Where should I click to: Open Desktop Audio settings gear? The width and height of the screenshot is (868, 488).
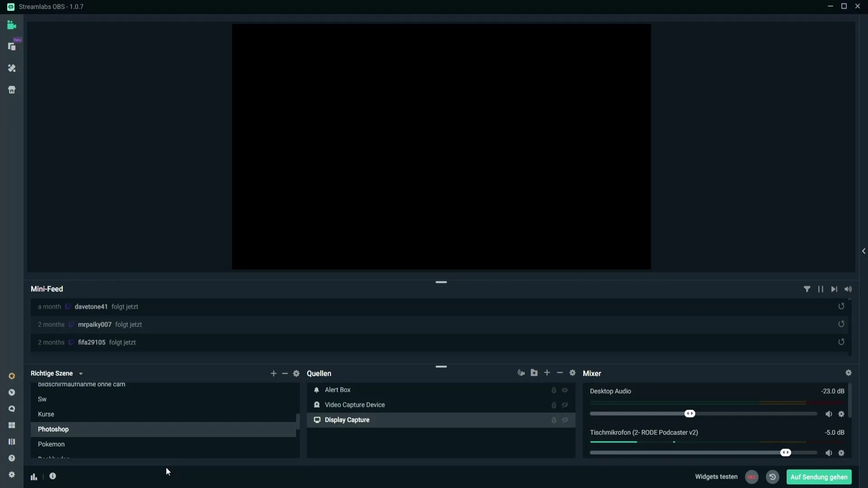coord(841,414)
